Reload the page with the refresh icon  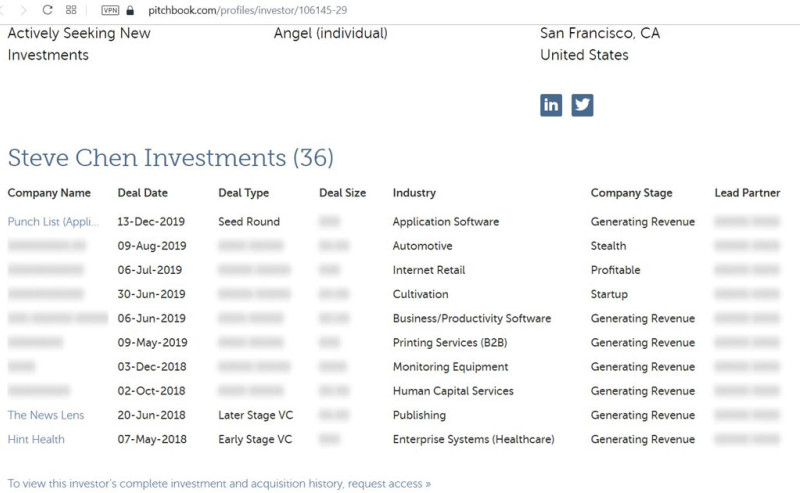[47, 10]
